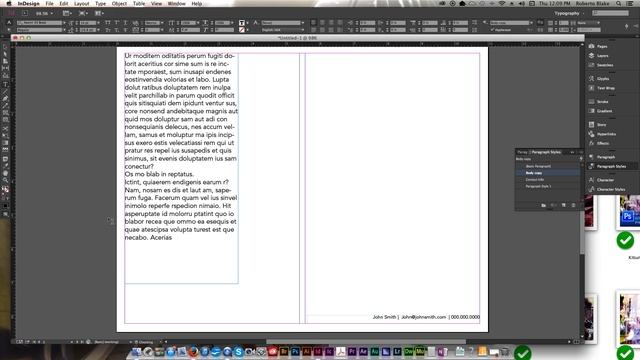Click the fill color T swatch

pyautogui.click(x=242, y=23)
